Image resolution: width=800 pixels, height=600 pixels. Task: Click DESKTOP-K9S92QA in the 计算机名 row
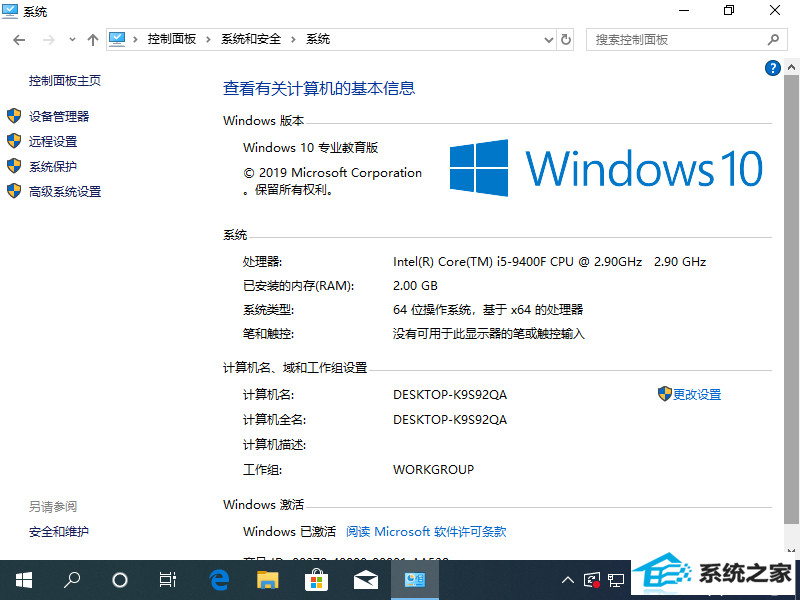(x=450, y=395)
